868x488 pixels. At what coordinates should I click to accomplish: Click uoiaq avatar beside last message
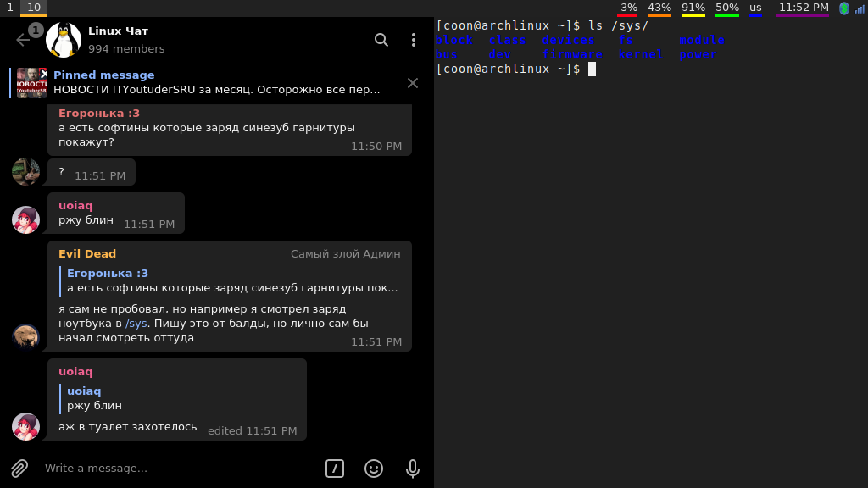pos(26,427)
